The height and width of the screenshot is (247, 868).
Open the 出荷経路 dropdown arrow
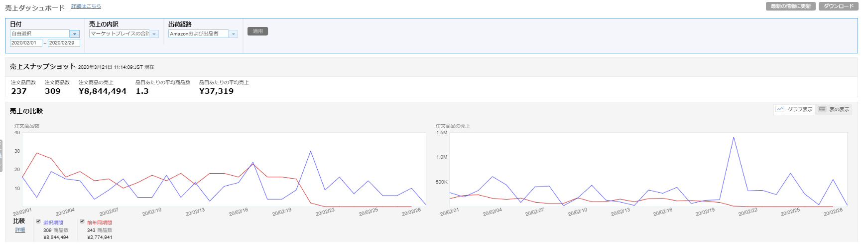[x=233, y=34]
